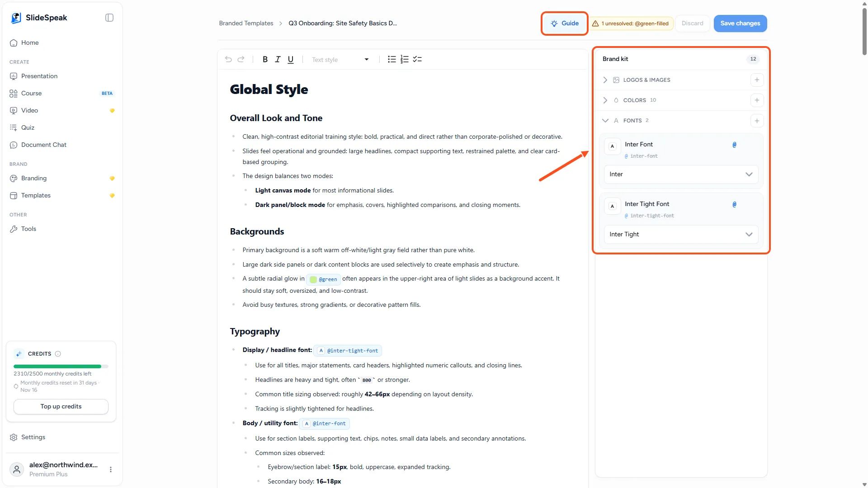Collapse the sidebar using the panel icon

[x=109, y=18]
